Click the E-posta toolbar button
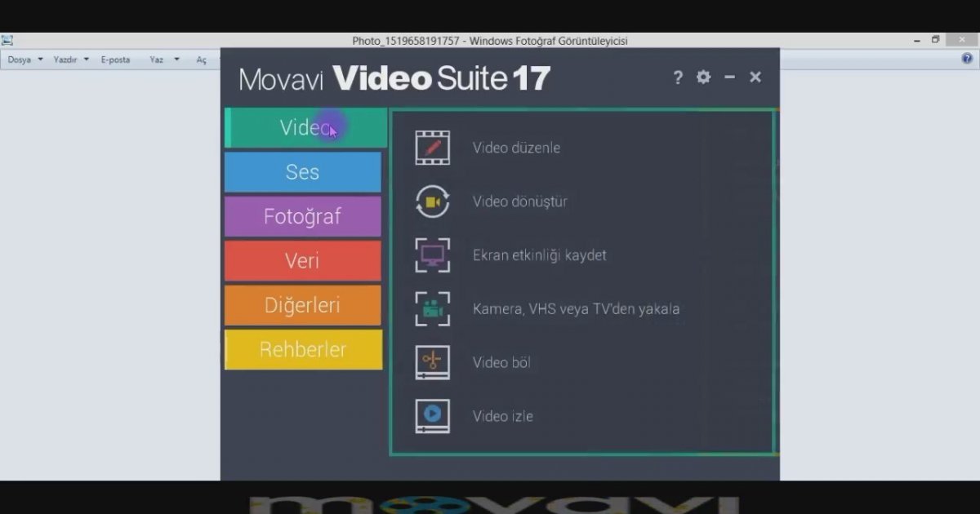 coord(116,60)
